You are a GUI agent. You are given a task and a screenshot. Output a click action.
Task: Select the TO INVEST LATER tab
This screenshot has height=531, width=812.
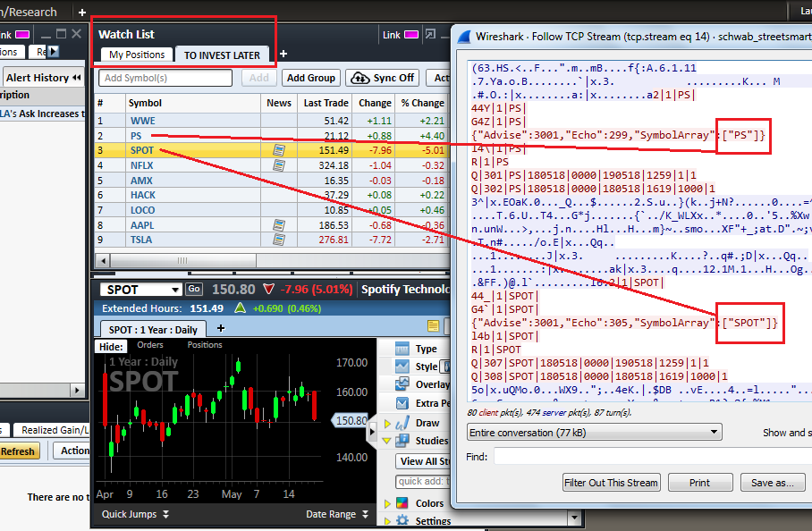(222, 55)
